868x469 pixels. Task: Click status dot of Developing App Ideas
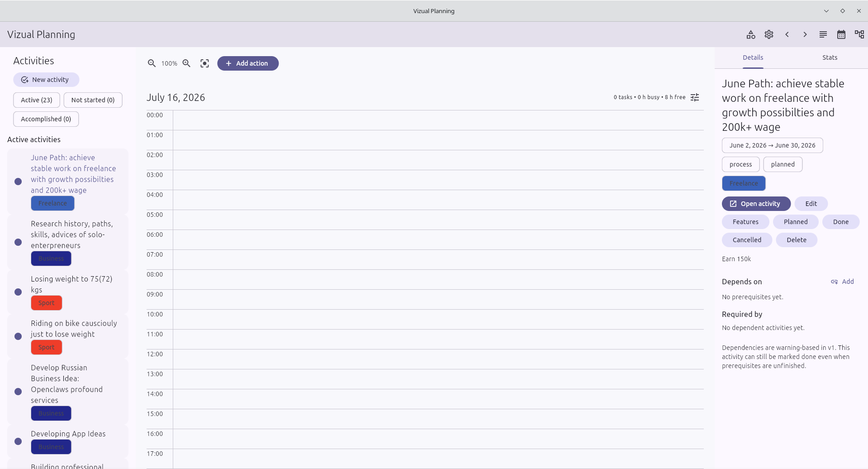pyautogui.click(x=18, y=441)
